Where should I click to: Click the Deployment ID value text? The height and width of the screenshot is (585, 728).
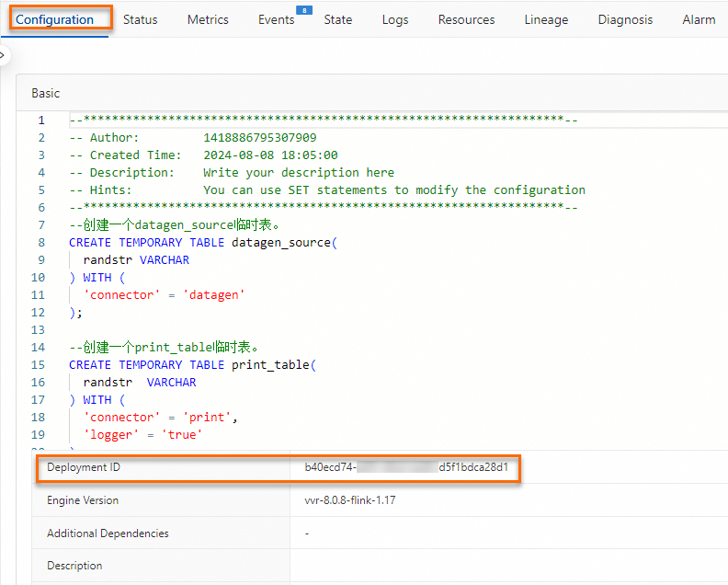click(406, 467)
